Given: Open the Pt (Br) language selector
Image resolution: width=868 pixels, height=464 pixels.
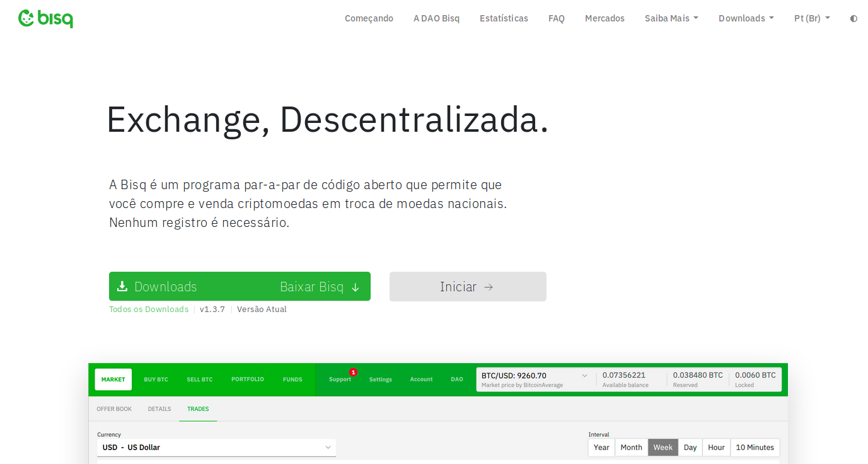Looking at the screenshot, I should (x=812, y=19).
